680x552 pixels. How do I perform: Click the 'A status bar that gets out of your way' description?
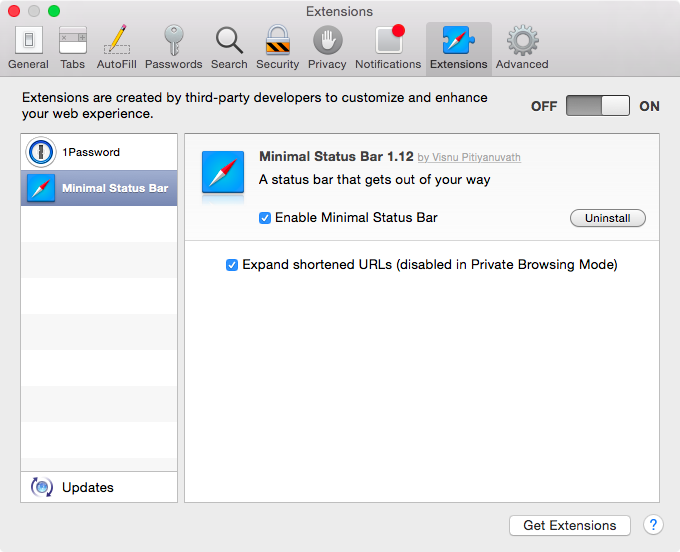click(375, 180)
